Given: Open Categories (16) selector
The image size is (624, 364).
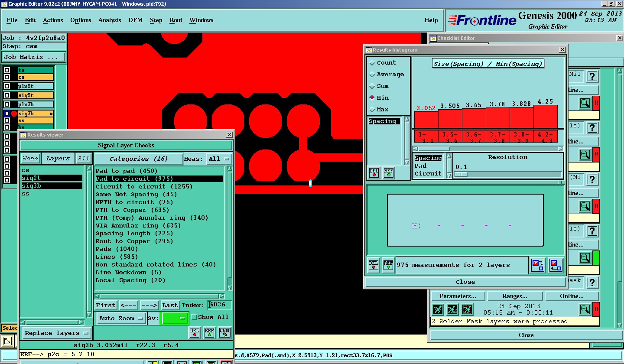Looking at the screenshot, I should (x=139, y=159).
